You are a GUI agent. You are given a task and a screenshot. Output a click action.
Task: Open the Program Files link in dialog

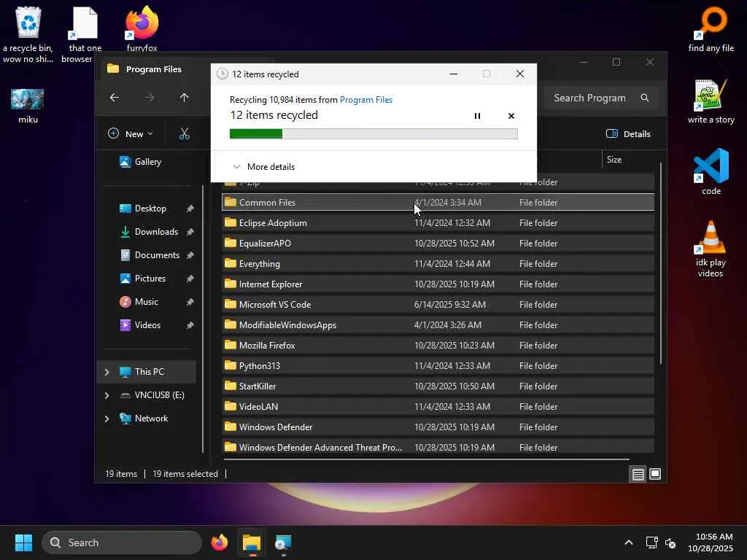coord(366,99)
